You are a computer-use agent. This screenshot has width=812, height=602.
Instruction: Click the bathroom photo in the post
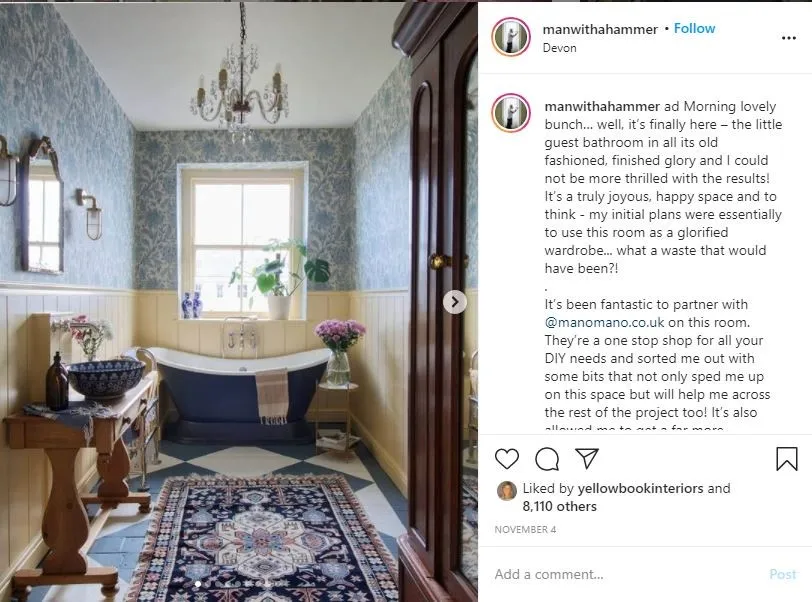pyautogui.click(x=239, y=302)
